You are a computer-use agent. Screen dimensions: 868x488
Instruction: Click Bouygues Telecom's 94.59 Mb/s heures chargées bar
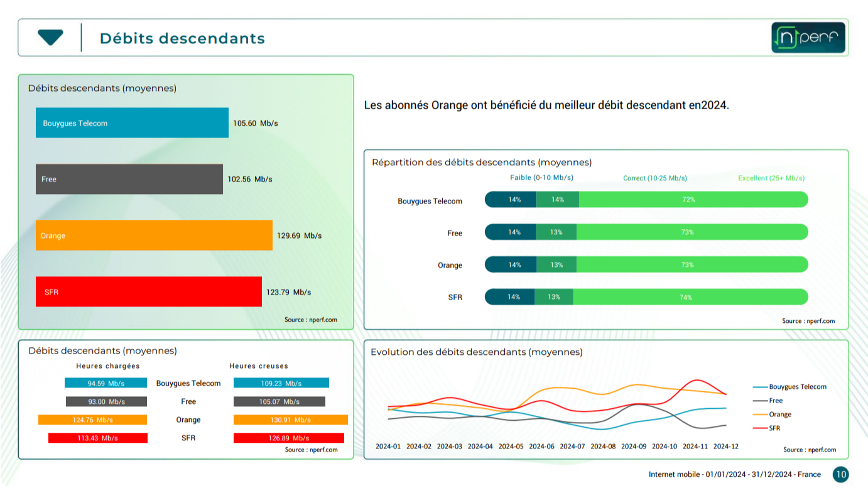coord(106,383)
